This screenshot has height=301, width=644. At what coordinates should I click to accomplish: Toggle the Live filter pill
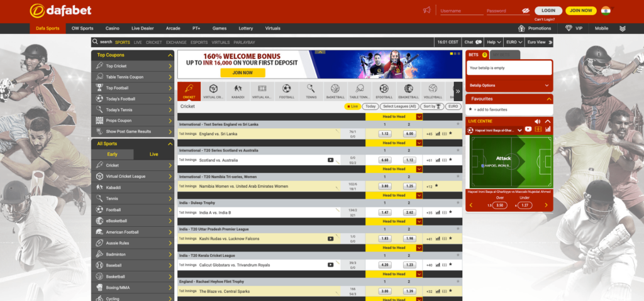coord(352,106)
